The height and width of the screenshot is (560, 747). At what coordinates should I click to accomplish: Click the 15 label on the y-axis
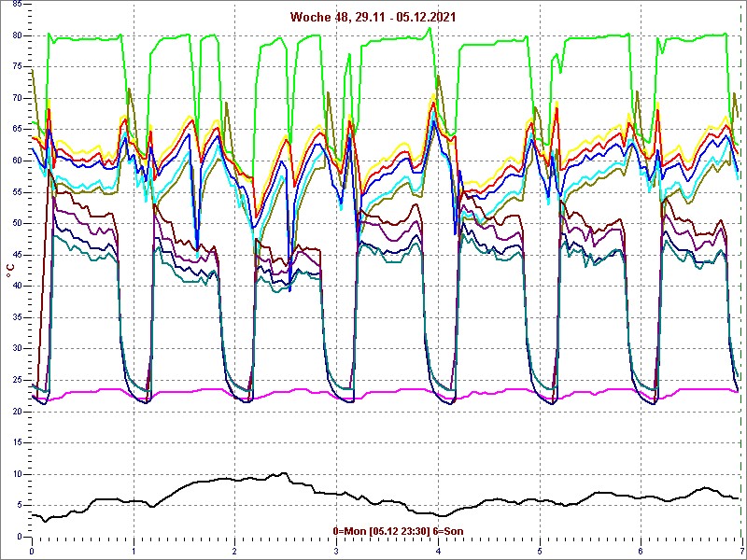(18, 442)
